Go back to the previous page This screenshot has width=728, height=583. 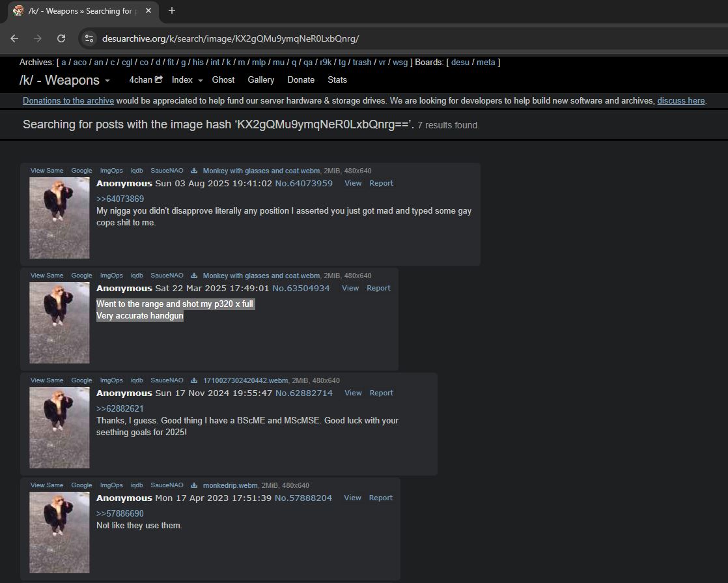pyautogui.click(x=14, y=38)
